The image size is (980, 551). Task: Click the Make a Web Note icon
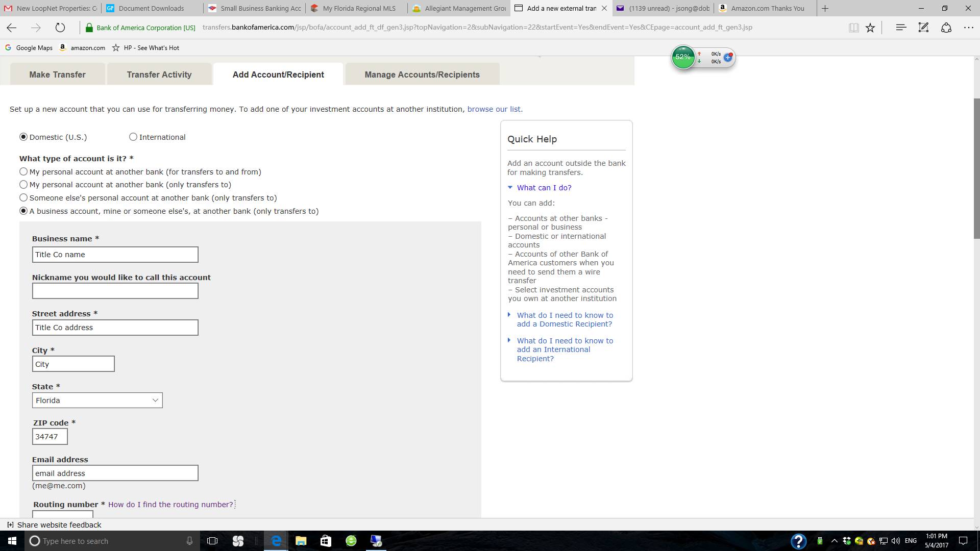point(923,28)
